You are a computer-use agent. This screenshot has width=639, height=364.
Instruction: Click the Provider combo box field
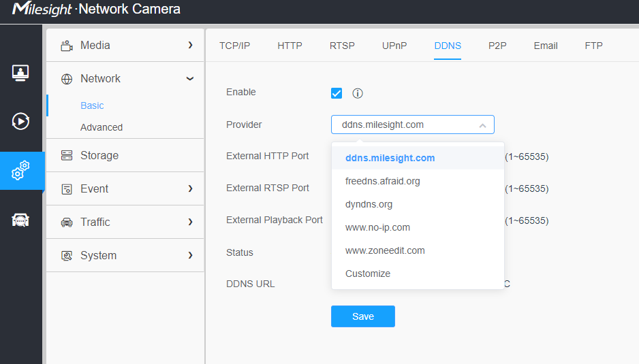[x=412, y=125]
